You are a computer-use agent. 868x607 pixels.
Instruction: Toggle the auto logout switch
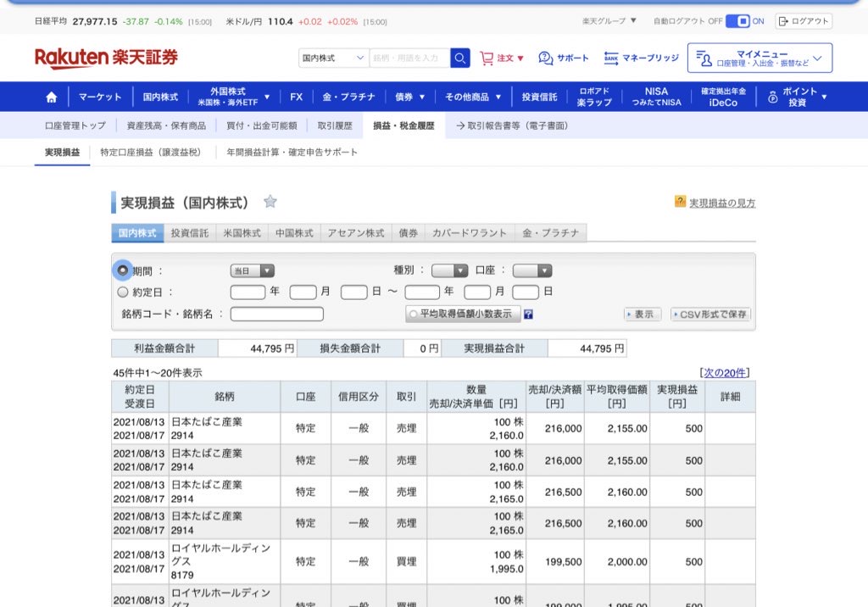point(737,21)
